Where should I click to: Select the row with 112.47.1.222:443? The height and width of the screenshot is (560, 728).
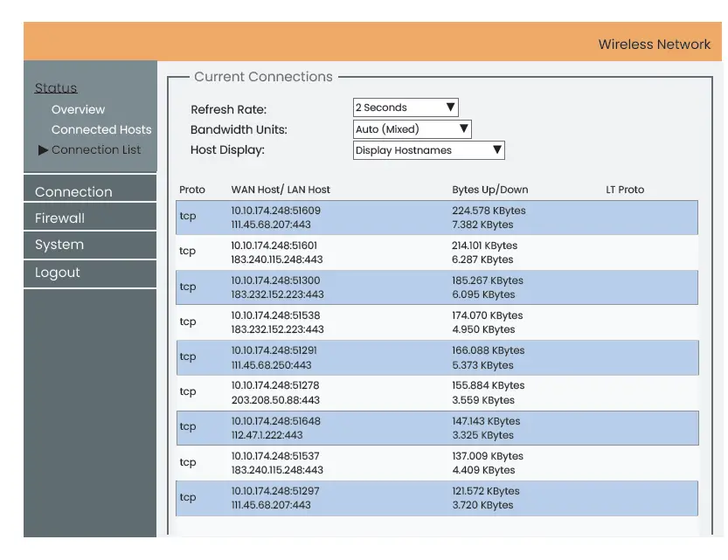pyautogui.click(x=437, y=427)
